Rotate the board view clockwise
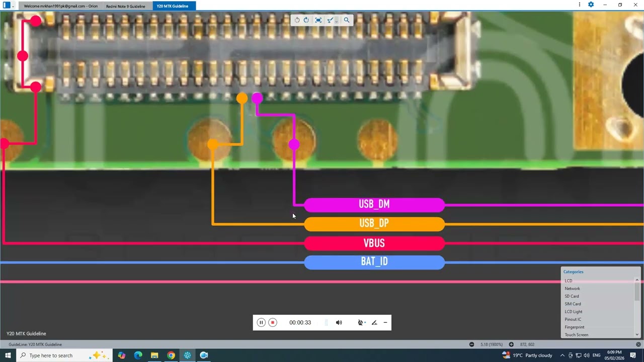The width and height of the screenshot is (644, 362). [x=306, y=20]
